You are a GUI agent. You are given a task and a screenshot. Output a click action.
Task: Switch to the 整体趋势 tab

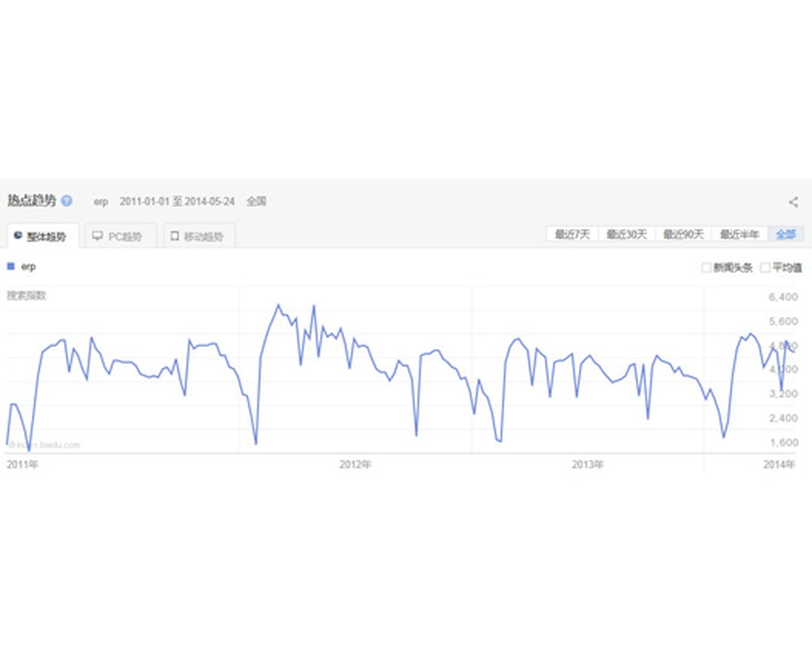coord(44,236)
